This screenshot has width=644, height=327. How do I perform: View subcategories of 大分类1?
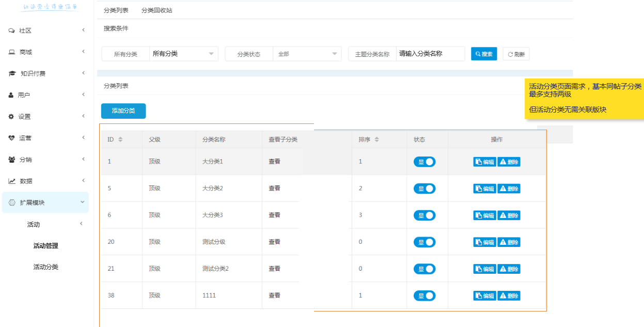coord(274,162)
